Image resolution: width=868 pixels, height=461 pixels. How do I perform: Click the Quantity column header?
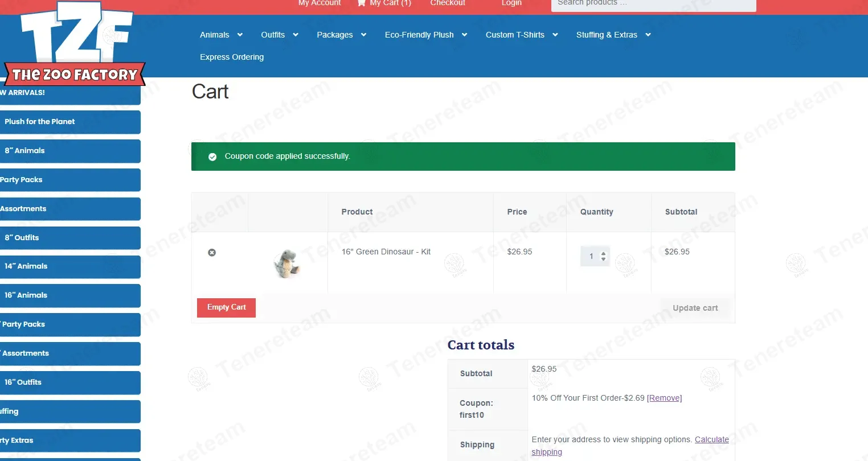click(597, 212)
